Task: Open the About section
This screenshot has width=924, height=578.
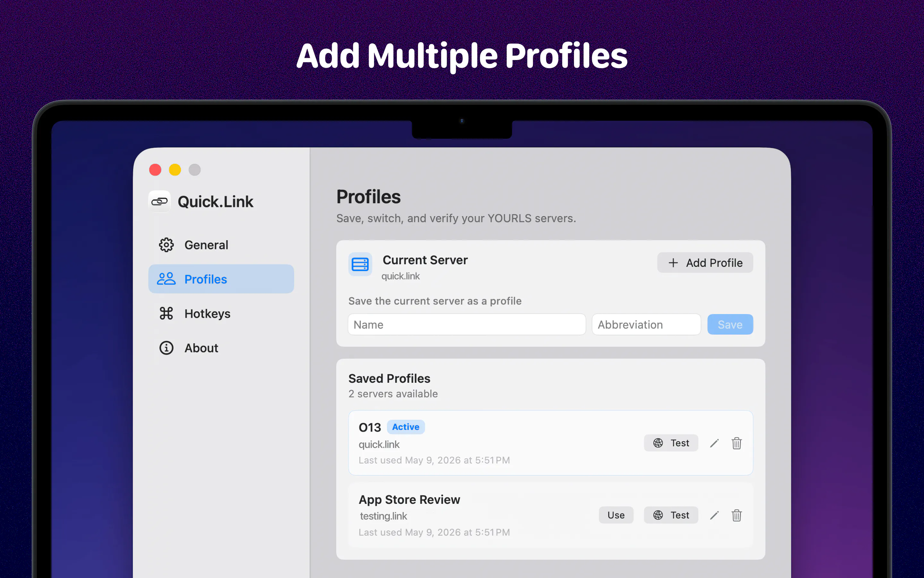Action: (221, 348)
